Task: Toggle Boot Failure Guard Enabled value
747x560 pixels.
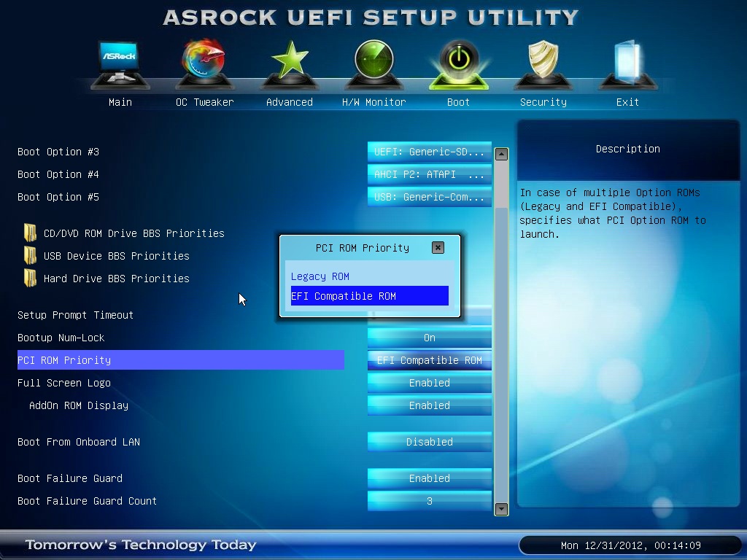Action: tap(429, 478)
